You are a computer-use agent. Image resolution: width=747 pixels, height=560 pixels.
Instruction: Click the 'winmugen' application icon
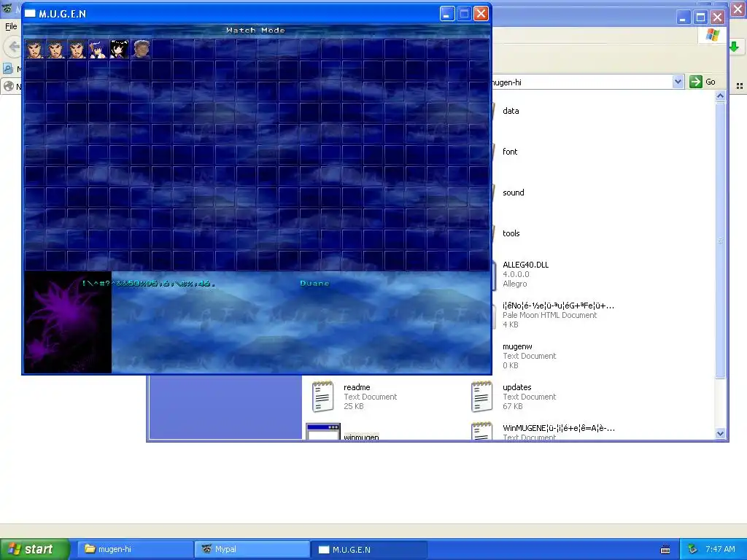[x=322, y=431]
